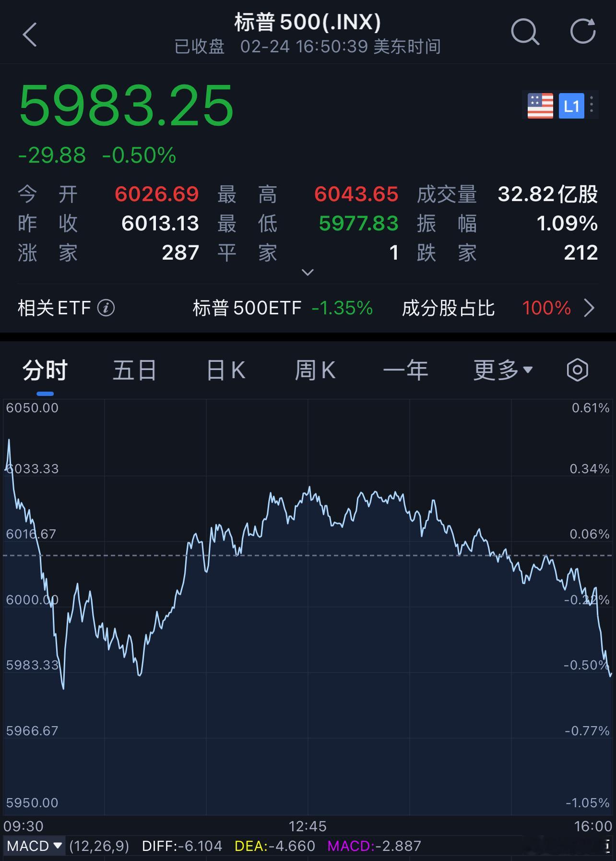Tap the 昨收 value 6013.13
Viewport: 616px width, 861px height.
coord(160,223)
